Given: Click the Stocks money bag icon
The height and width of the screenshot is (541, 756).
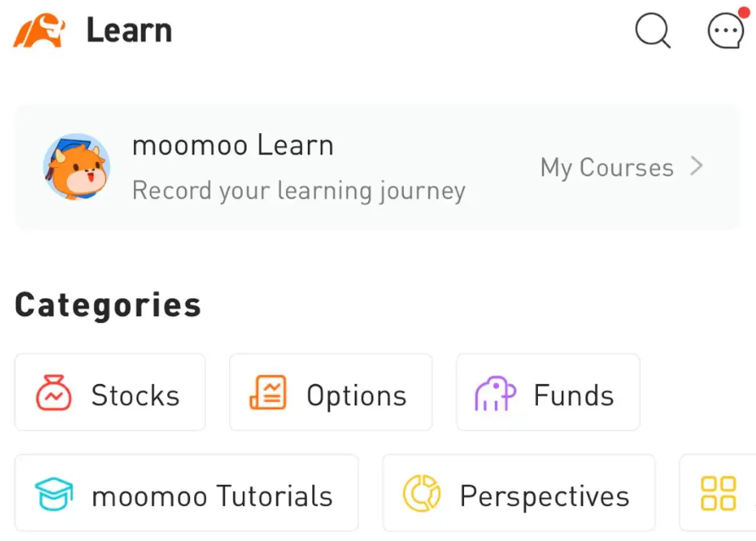Looking at the screenshot, I should [x=53, y=394].
